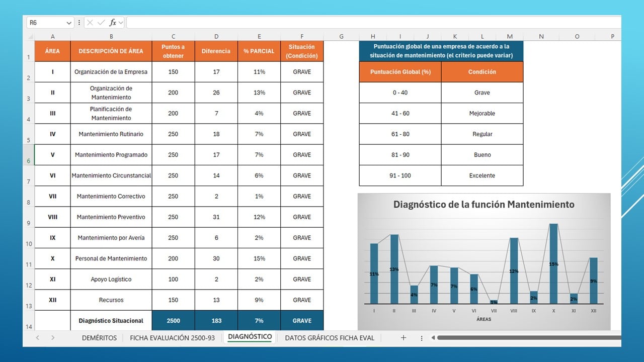The height and width of the screenshot is (362, 644).
Task: Switch to DATOS GRÁFICOS FICHA EVAL sheet
Action: (330, 338)
